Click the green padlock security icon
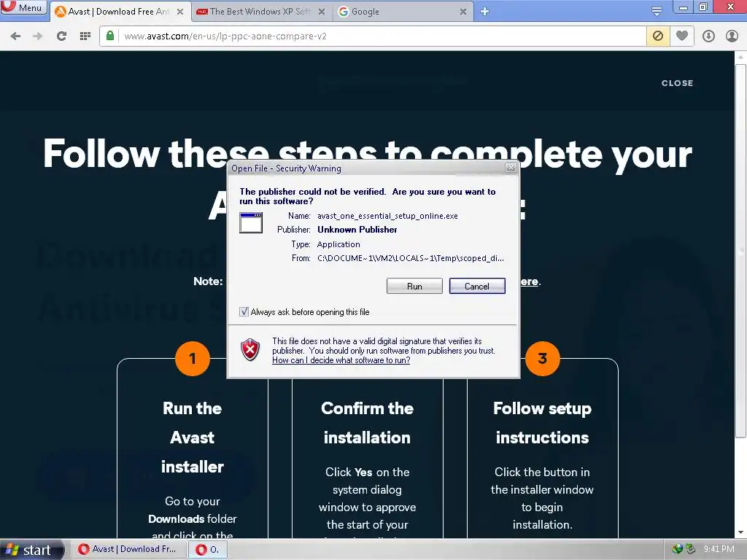This screenshot has width=747, height=560. [110, 36]
